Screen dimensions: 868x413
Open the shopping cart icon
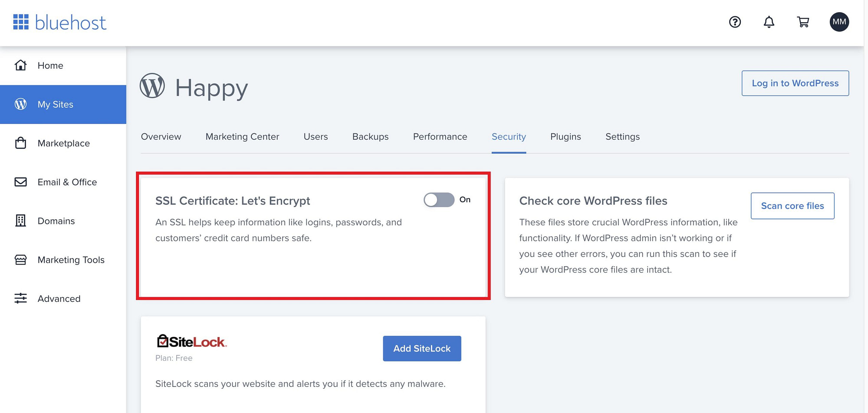pyautogui.click(x=803, y=22)
